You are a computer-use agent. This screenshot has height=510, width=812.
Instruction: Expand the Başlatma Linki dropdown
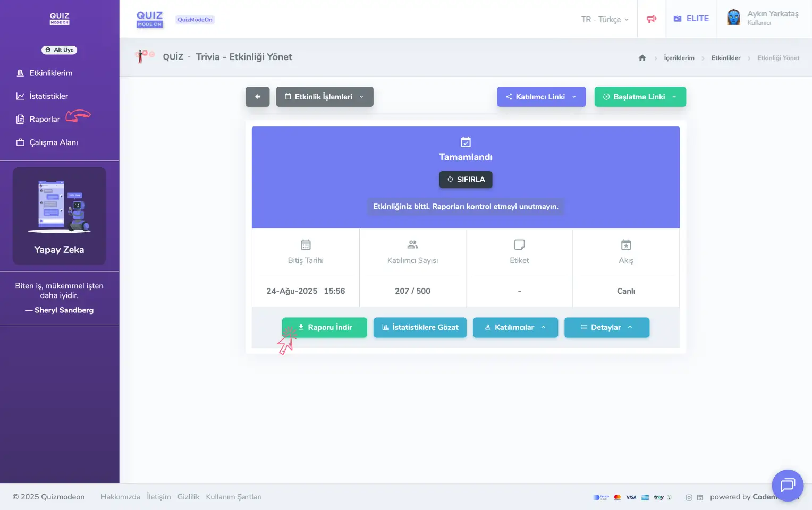click(x=640, y=97)
